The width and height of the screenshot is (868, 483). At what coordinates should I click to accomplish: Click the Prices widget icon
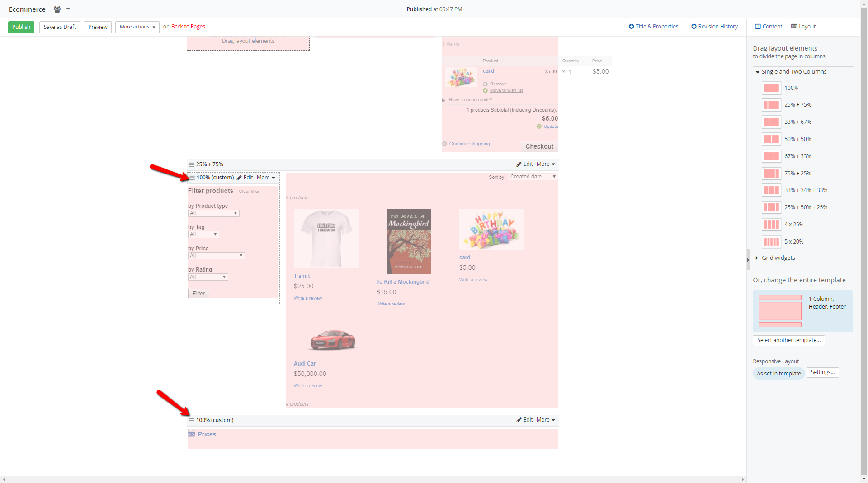[x=191, y=434]
